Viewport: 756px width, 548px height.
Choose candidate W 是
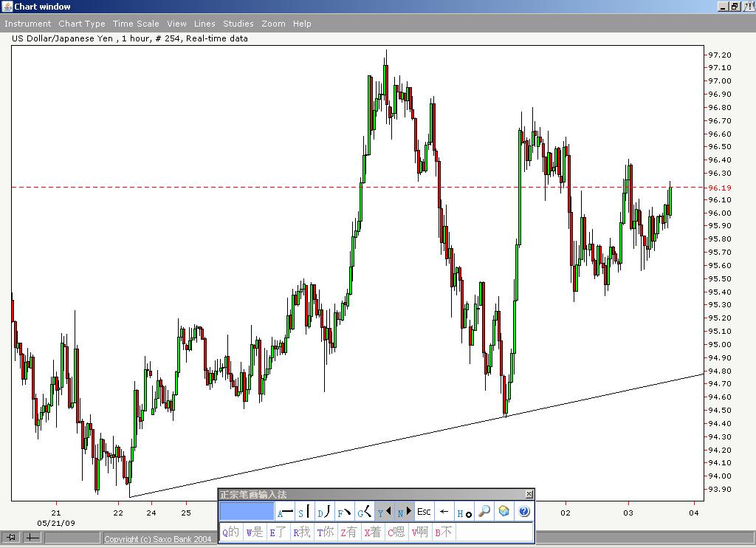pos(255,532)
